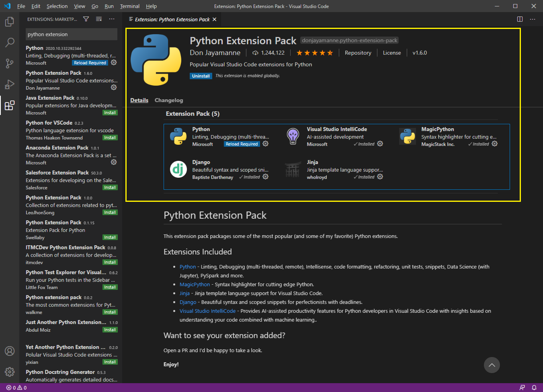This screenshot has height=392, width=543.
Task: Open the Terminal menu
Action: pos(130,6)
